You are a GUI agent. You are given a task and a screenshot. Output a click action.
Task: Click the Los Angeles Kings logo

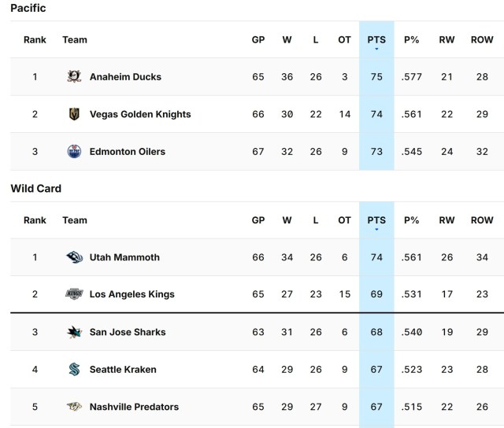pyautogui.click(x=74, y=294)
